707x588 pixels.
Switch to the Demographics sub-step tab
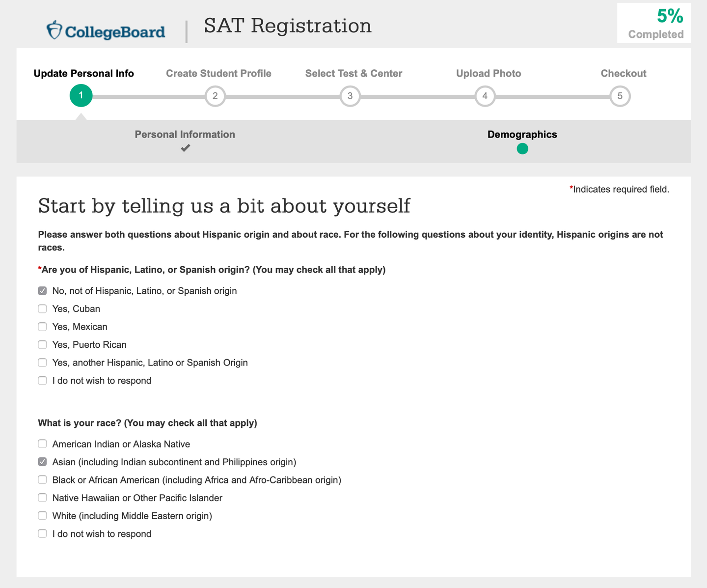[522, 135]
